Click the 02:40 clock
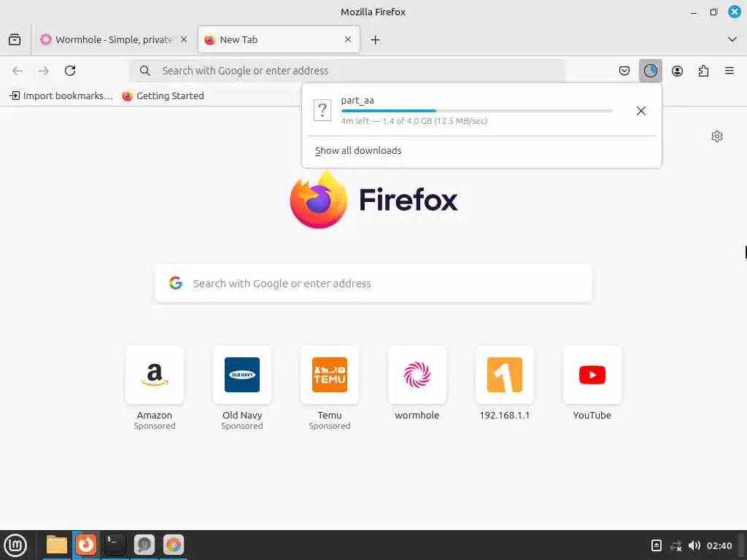Image resolution: width=747 pixels, height=560 pixels. 719,545
